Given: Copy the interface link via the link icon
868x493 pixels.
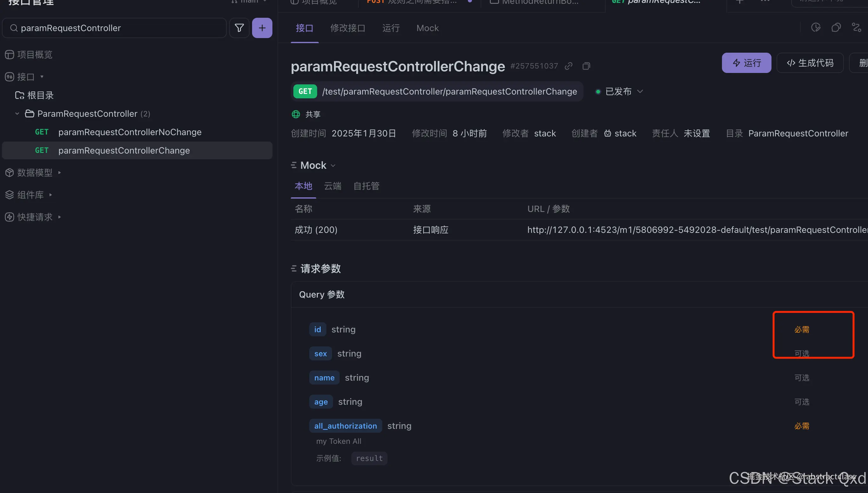Looking at the screenshot, I should click(569, 66).
